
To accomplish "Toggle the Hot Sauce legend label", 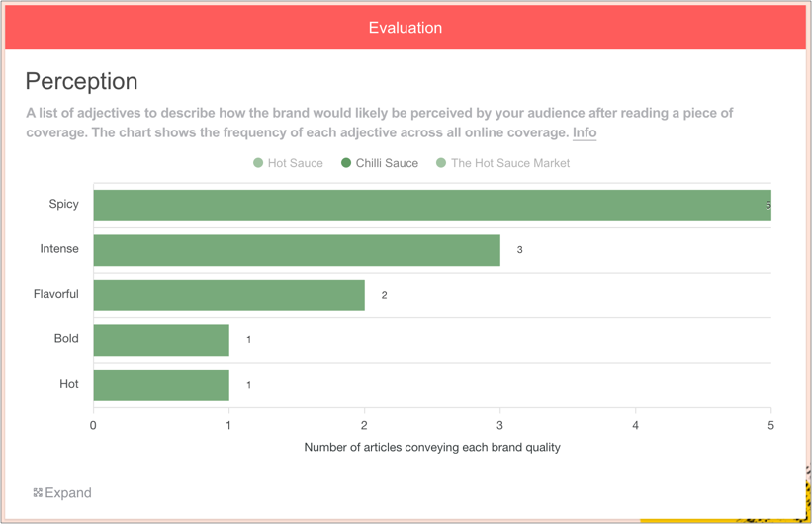I will tap(295, 163).
